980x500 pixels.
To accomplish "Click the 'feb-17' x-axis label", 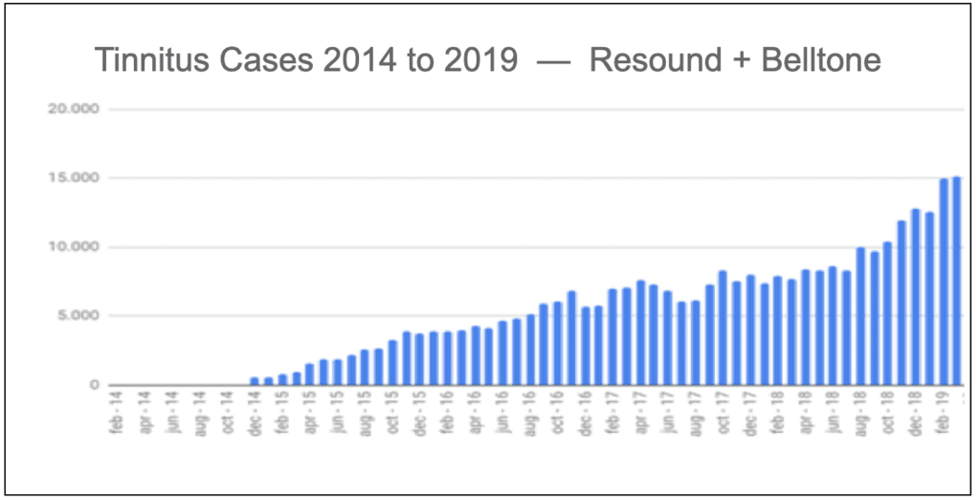I will [x=613, y=413].
